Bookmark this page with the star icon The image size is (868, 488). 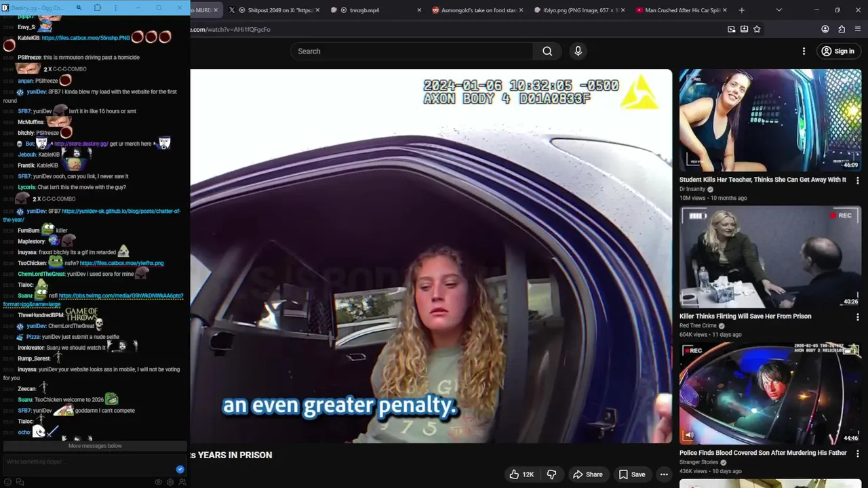pyautogui.click(x=757, y=29)
